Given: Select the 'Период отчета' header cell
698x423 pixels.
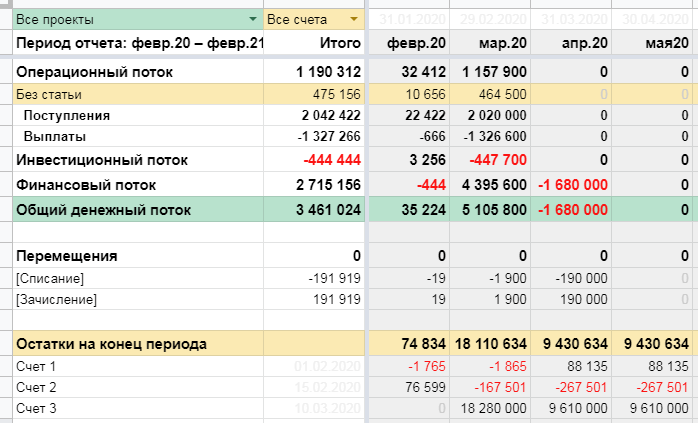Looking at the screenshot, I should point(140,44).
